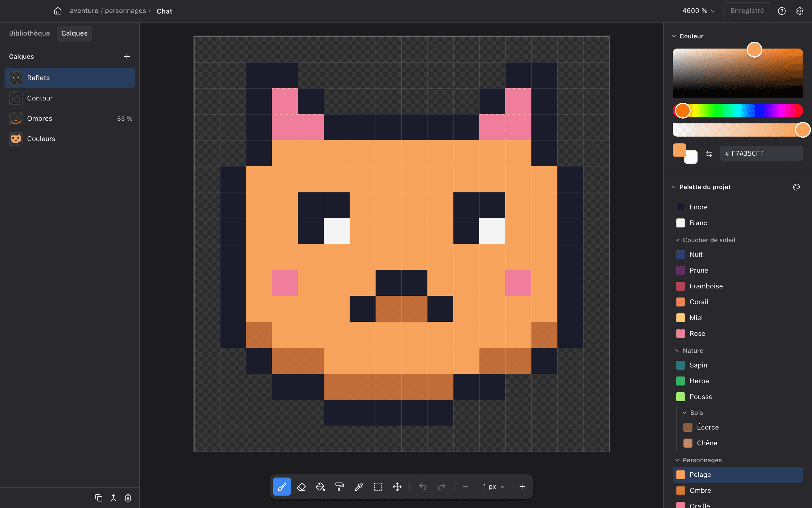Collapse the Coucher de soleil group
Viewport: 812px width, 508px height.
click(x=677, y=240)
